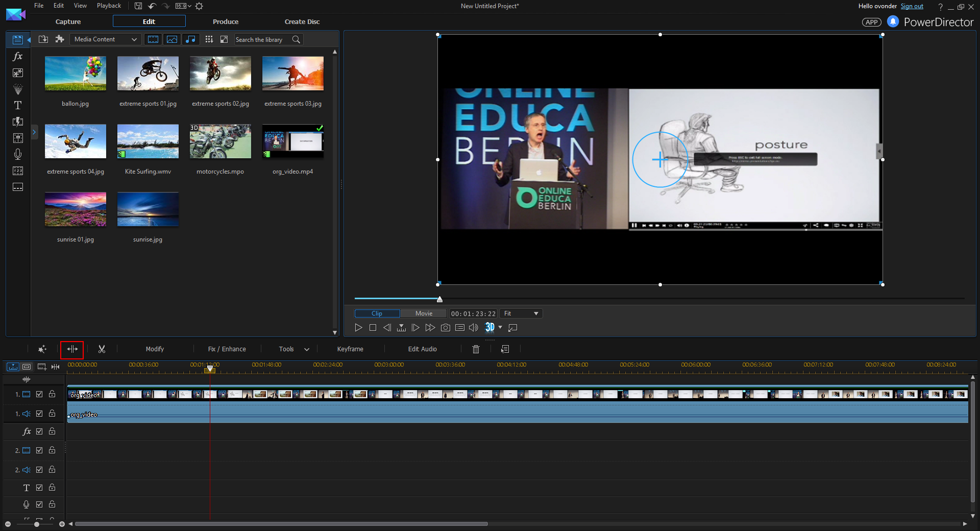Switch preview to Movie mode
This screenshot has height=531, width=980.
click(x=424, y=313)
